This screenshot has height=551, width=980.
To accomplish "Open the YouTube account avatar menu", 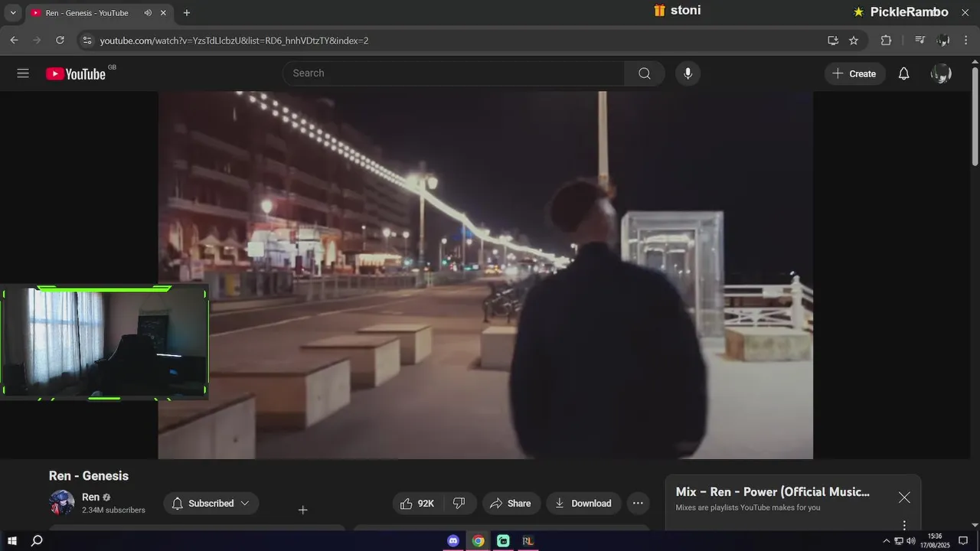I will coord(941,73).
